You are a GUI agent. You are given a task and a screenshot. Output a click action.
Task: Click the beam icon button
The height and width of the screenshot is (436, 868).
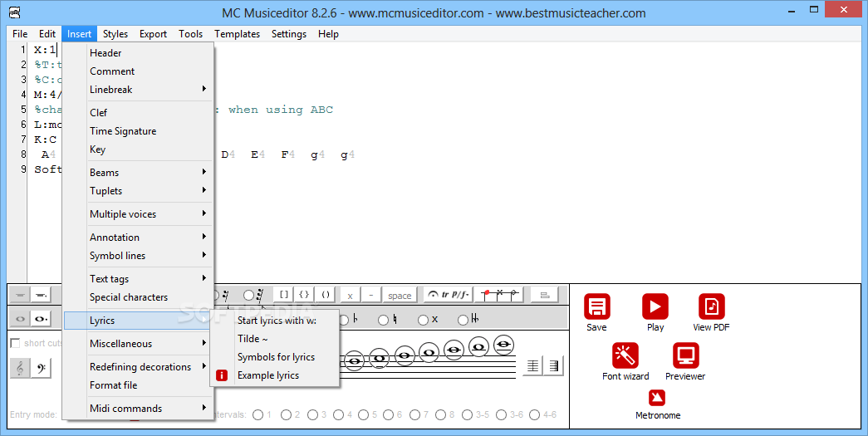coord(544,295)
